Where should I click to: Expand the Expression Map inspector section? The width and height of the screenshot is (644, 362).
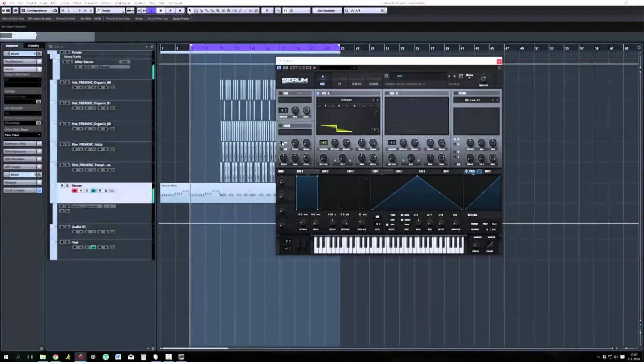pyautogui.click(x=23, y=143)
